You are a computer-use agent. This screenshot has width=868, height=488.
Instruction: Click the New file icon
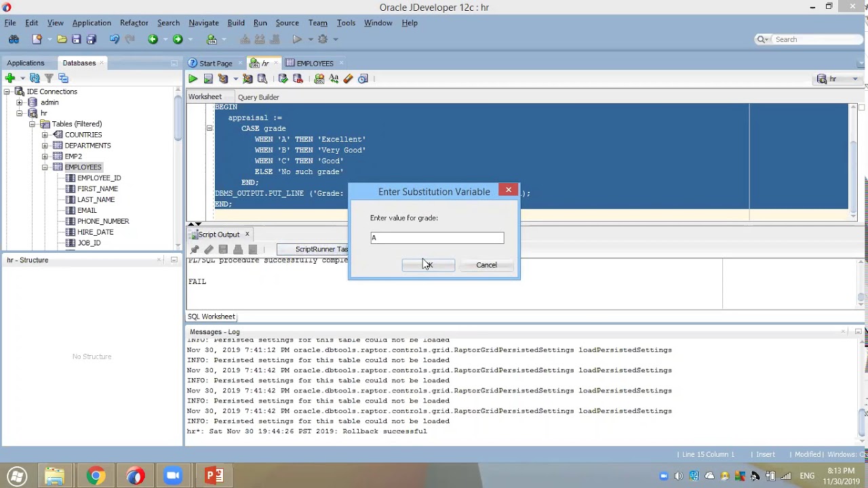37,39
